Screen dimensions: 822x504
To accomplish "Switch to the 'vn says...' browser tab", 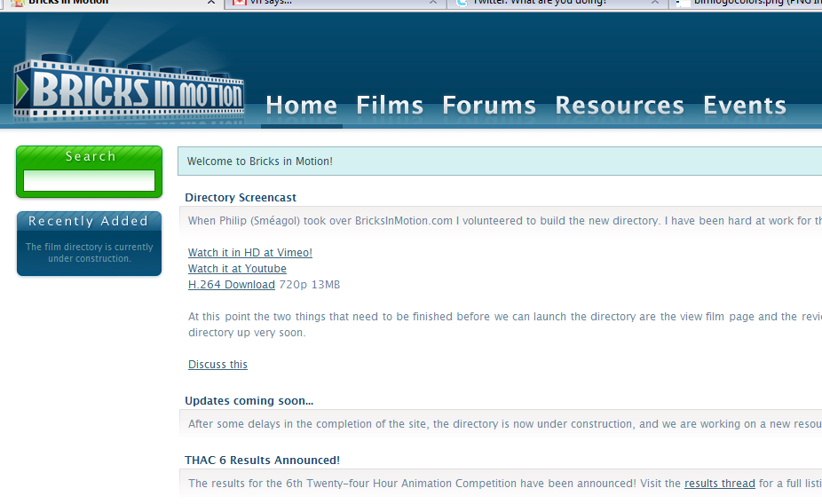I will click(336, 3).
